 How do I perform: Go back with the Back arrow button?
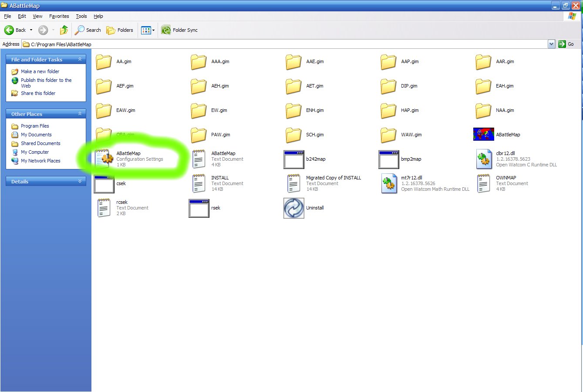(15, 30)
